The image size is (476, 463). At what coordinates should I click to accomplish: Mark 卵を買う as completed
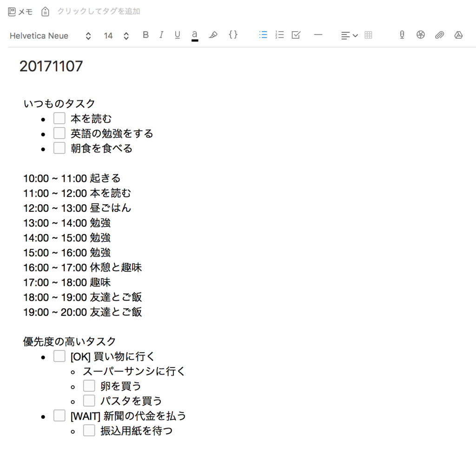click(89, 385)
